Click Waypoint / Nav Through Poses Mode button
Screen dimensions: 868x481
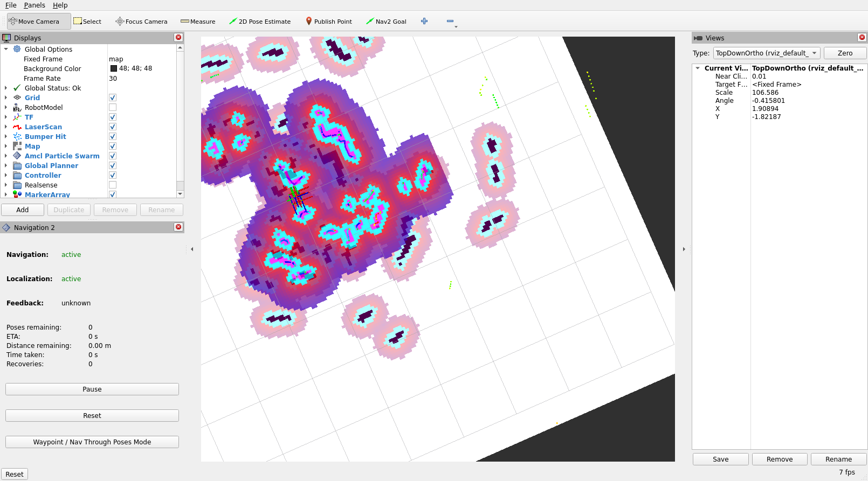[x=92, y=442]
